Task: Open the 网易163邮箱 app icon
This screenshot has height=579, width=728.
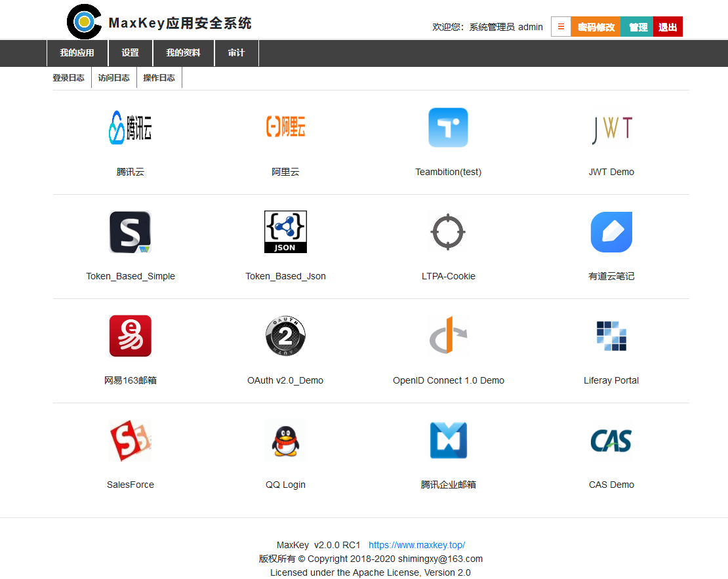Action: (x=130, y=336)
